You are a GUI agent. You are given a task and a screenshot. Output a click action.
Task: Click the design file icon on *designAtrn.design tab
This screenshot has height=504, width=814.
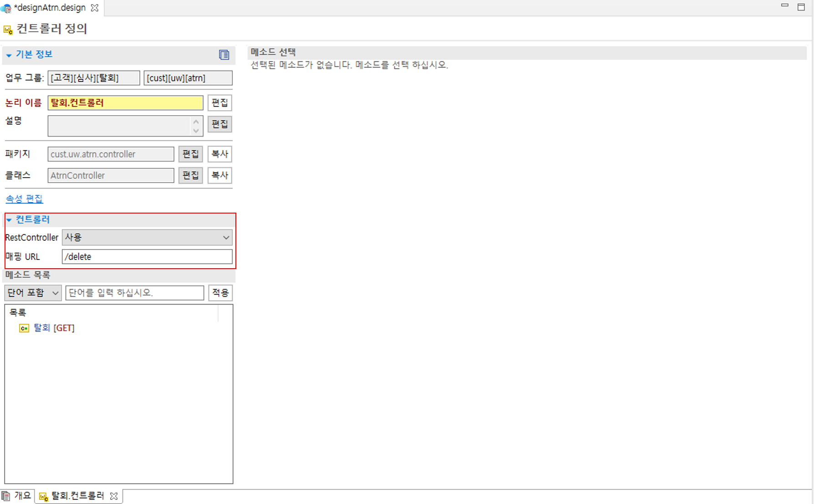pyautogui.click(x=6, y=8)
